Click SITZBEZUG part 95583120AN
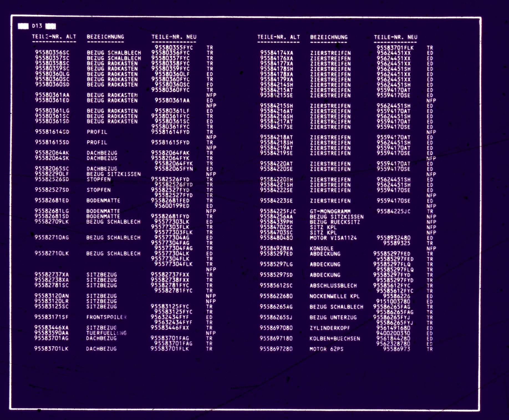The image size is (509, 420). pos(52,296)
